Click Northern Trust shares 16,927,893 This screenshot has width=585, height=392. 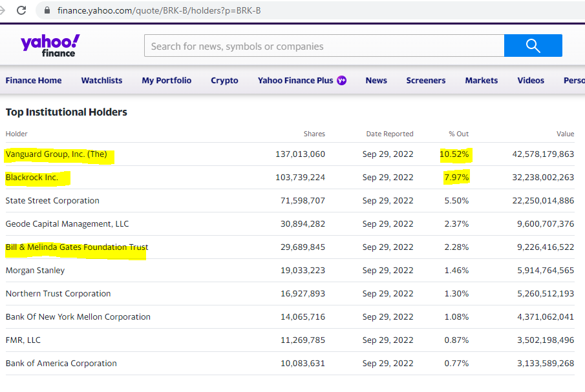coord(303,294)
